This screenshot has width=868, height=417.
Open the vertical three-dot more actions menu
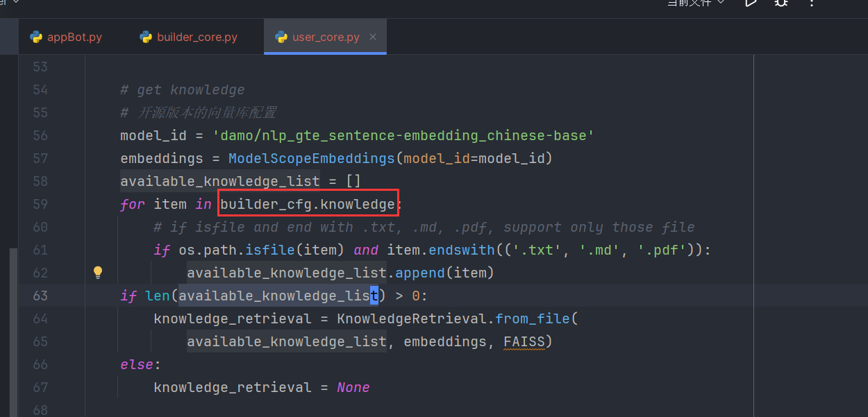812,3
